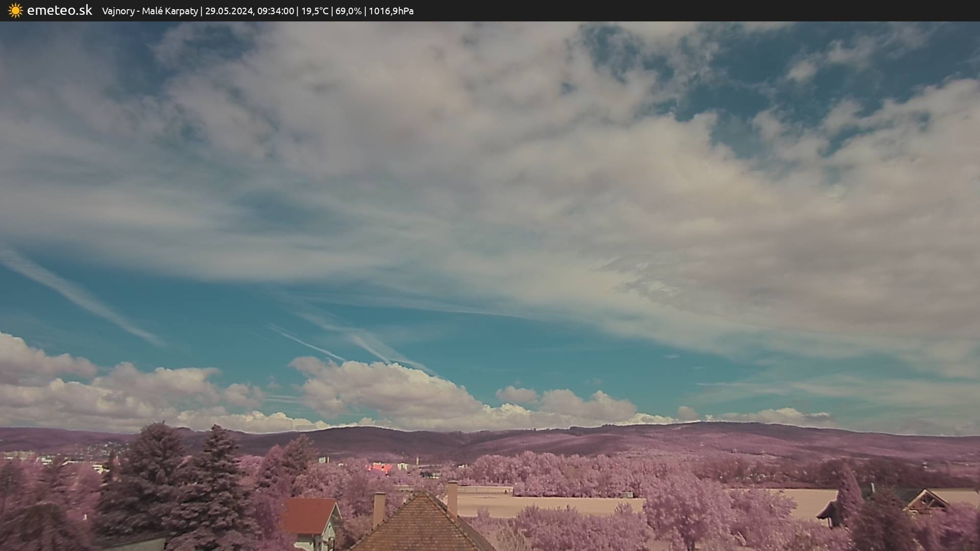Click the empty dark header bar area

click(715, 11)
